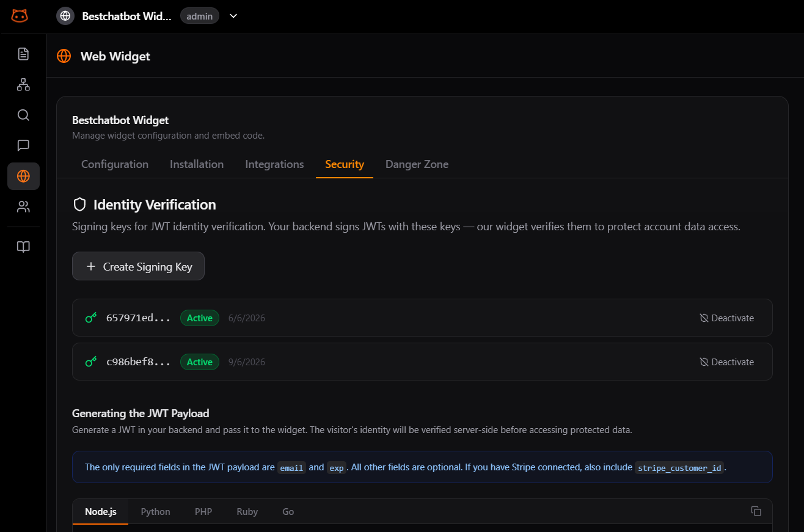Deactivate the 657971ed signing key

tap(726, 318)
